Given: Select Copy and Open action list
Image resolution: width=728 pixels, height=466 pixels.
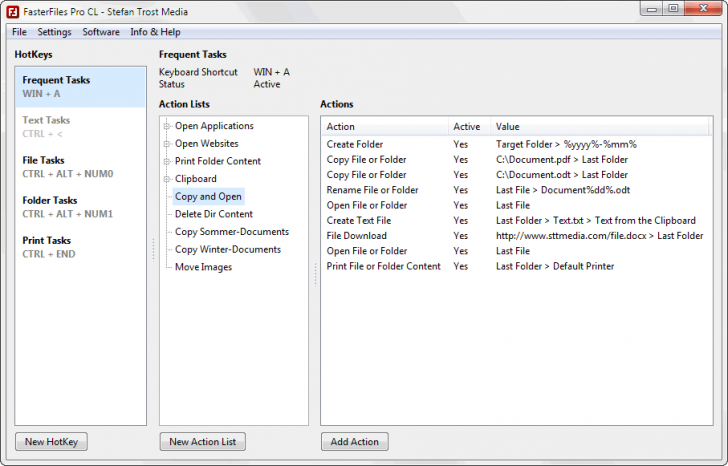Looking at the screenshot, I should point(208,196).
